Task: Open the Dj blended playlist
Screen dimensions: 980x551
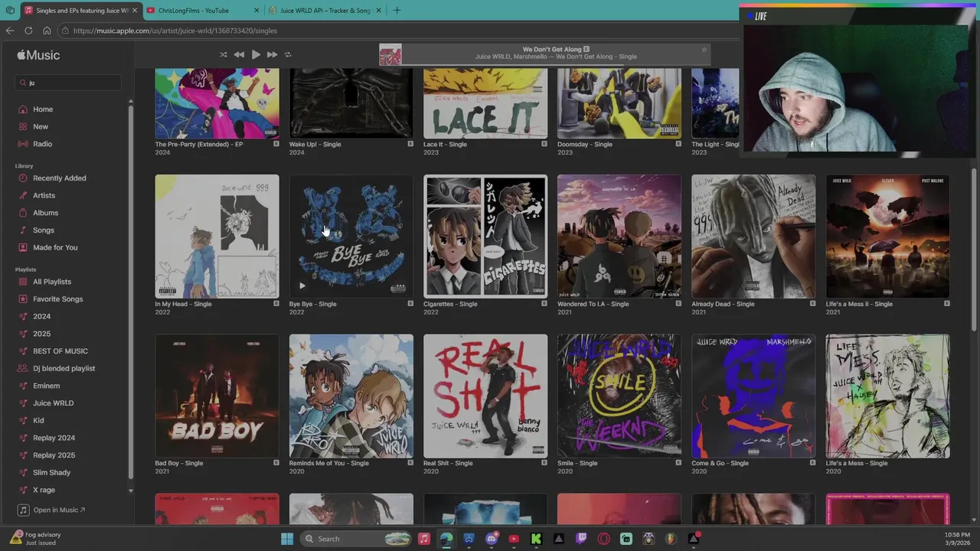Action: tap(64, 368)
